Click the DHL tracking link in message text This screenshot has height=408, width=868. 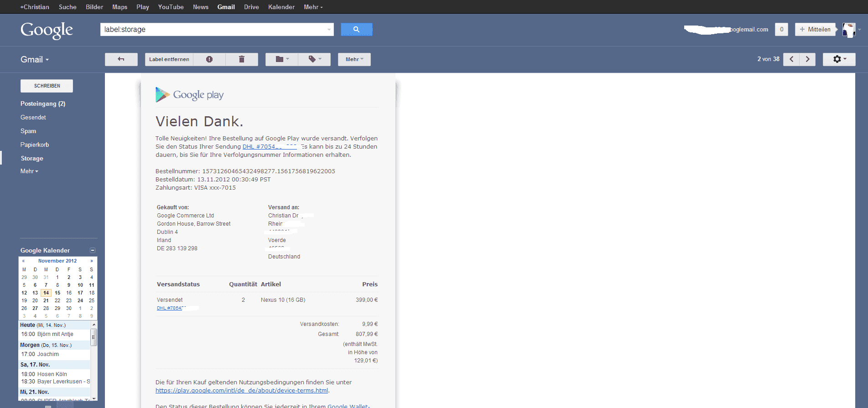point(270,147)
